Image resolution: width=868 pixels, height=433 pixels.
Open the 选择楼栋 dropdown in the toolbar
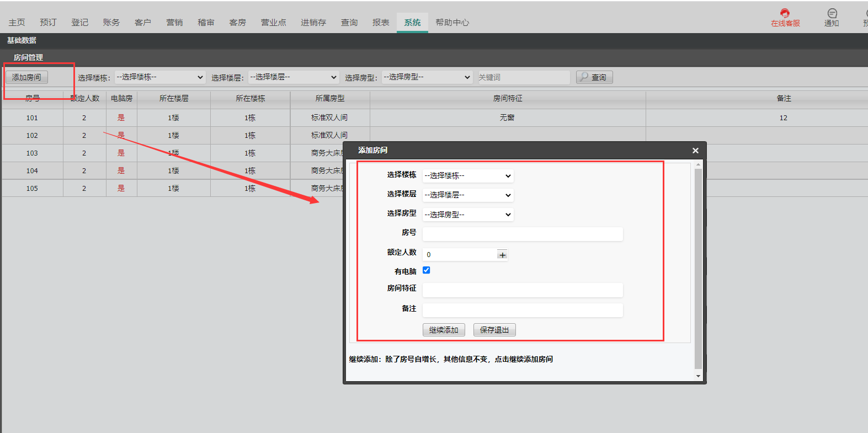[x=161, y=77]
